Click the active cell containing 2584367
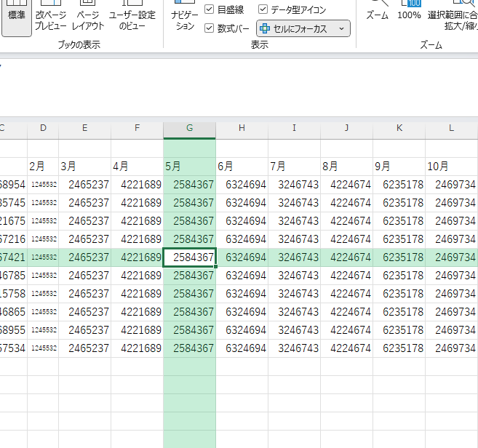Image resolution: width=478 pixels, height=448 pixels. 189,257
